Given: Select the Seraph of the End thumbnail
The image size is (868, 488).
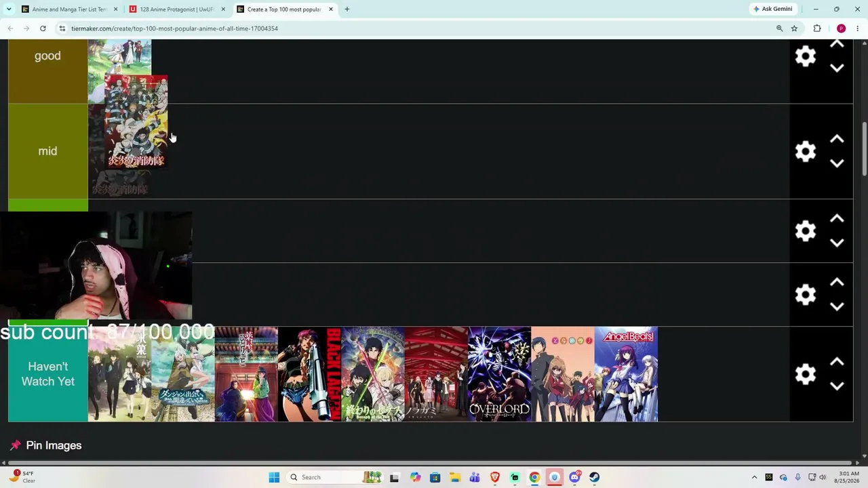Looking at the screenshot, I should 373,374.
